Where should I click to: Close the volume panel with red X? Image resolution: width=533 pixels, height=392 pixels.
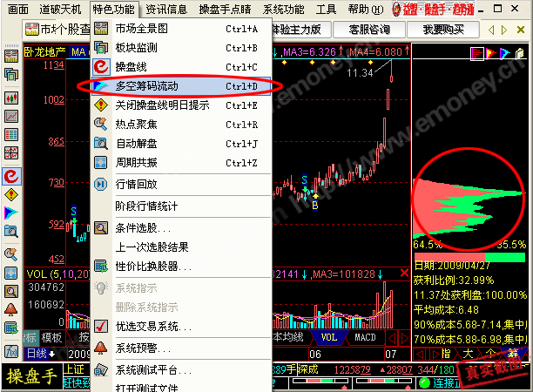(403, 274)
